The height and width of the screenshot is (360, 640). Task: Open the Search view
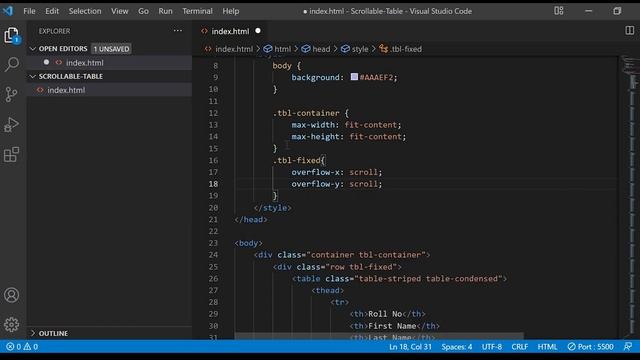12,64
